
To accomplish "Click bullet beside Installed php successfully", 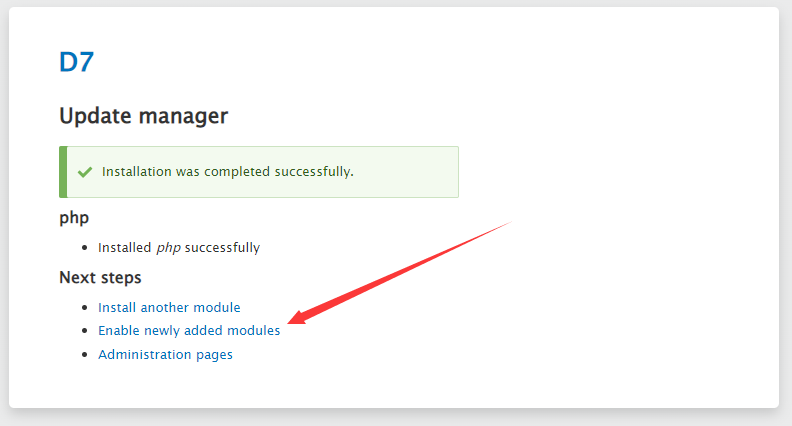I will pyautogui.click(x=85, y=248).
